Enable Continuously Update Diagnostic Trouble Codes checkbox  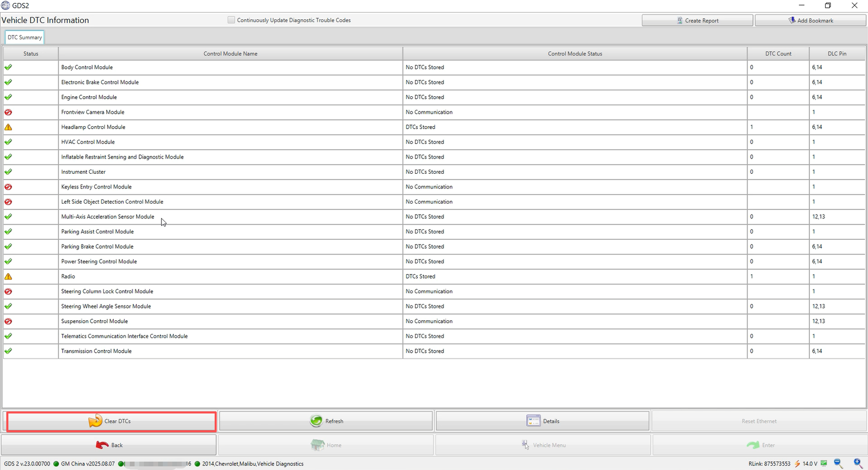(x=231, y=20)
